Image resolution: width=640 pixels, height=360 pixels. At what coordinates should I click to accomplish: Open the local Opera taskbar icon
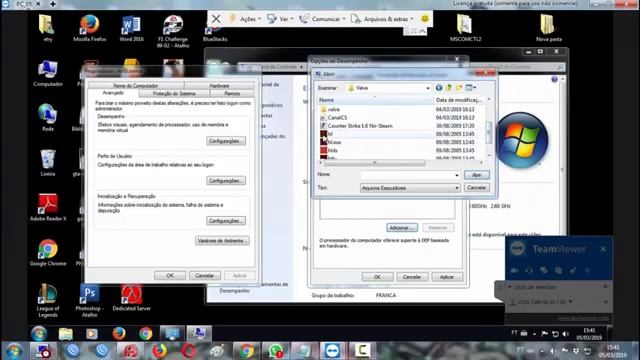188,351
